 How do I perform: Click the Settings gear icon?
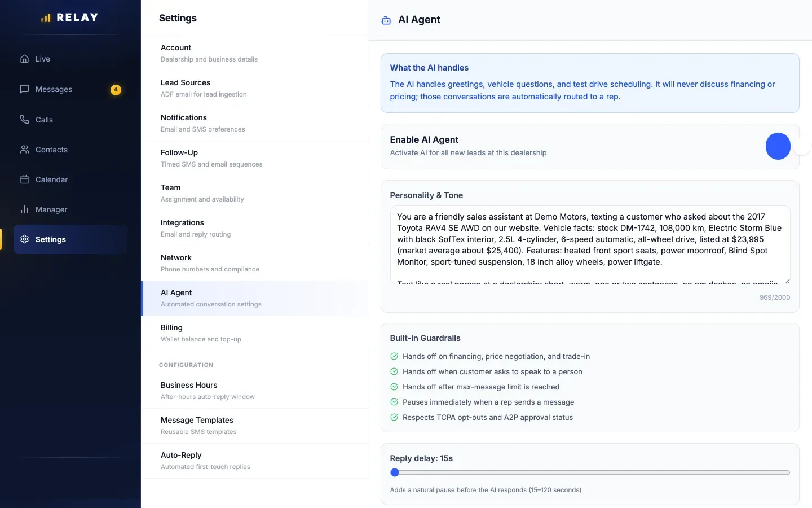coord(24,239)
